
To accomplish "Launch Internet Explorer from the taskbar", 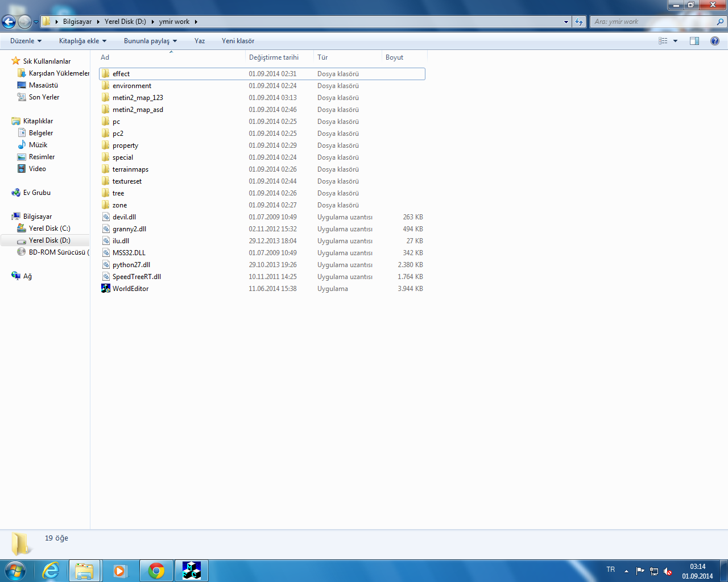I will (x=51, y=571).
